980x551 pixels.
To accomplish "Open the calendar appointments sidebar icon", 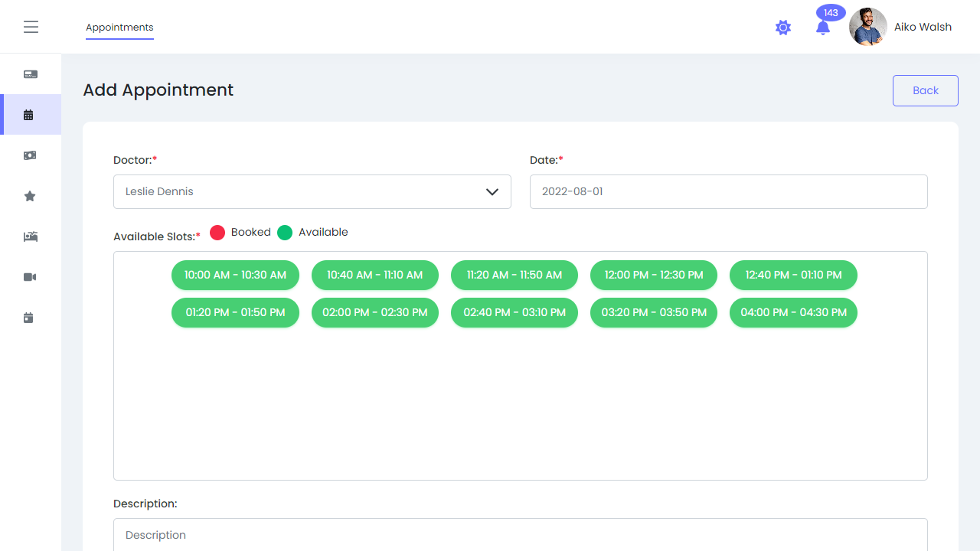I will [29, 115].
